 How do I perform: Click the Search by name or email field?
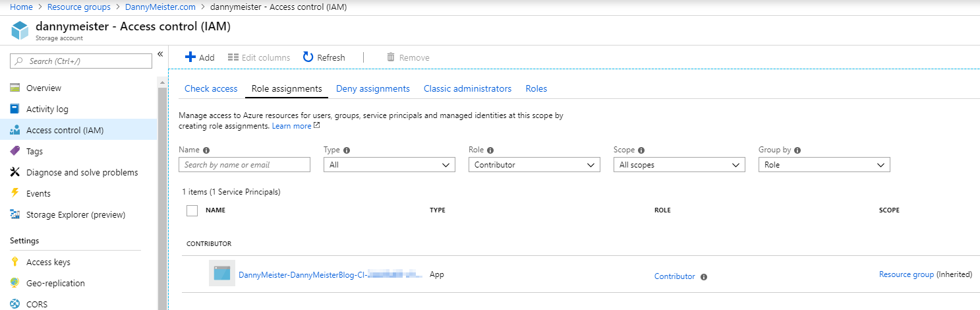pyautogui.click(x=245, y=165)
